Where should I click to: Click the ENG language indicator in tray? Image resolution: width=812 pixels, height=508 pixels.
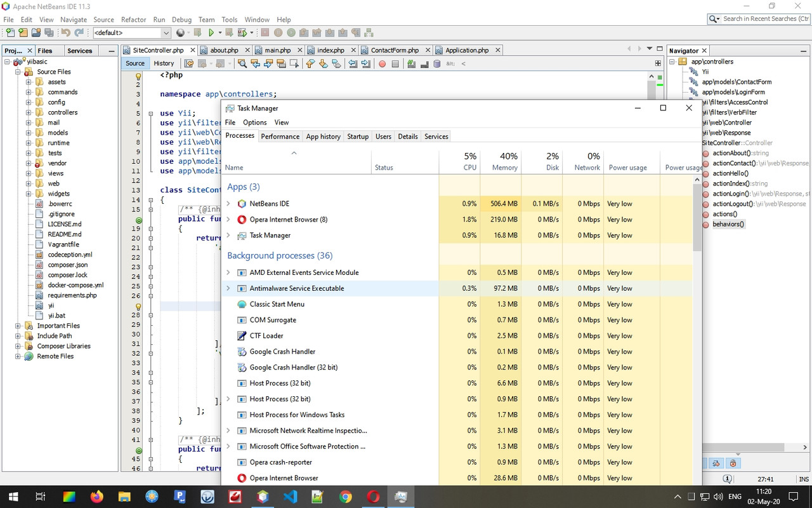(x=735, y=497)
